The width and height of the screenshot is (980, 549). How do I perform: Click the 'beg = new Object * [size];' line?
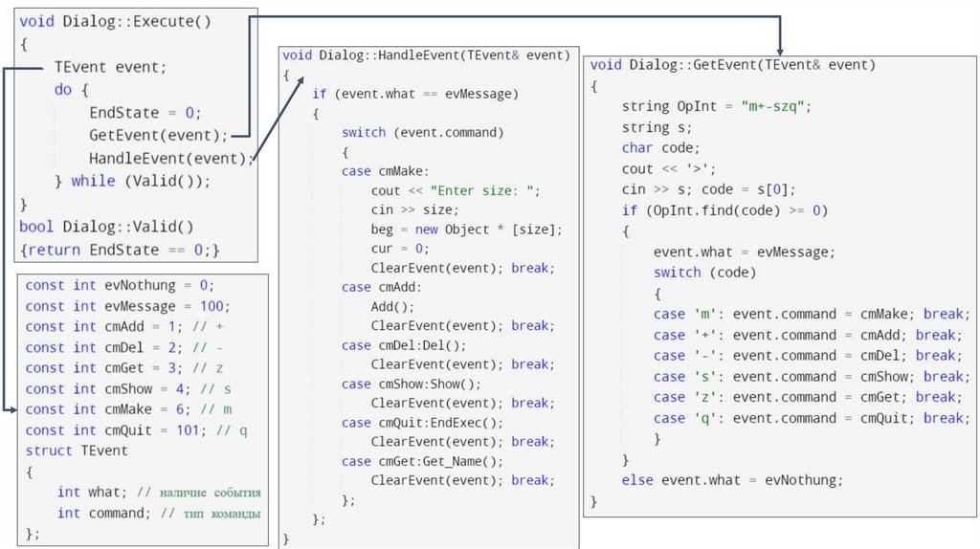tap(466, 230)
